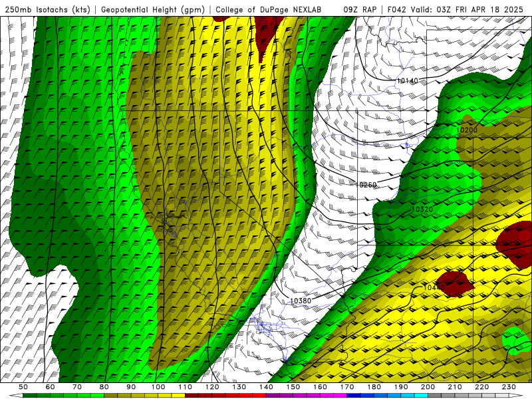Image resolution: width=532 pixels, height=399 pixels.
Task: Click the 80 value on the color scale
Action: [x=104, y=387]
